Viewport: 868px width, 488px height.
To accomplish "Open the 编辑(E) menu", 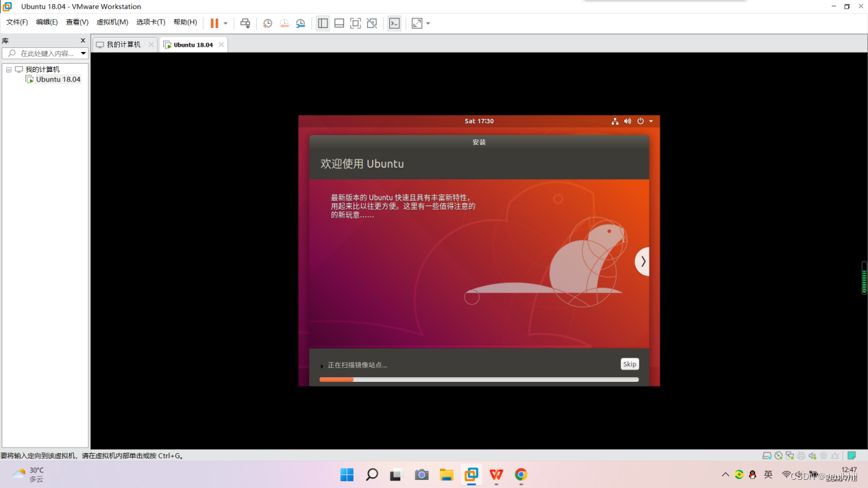I will pyautogui.click(x=47, y=22).
